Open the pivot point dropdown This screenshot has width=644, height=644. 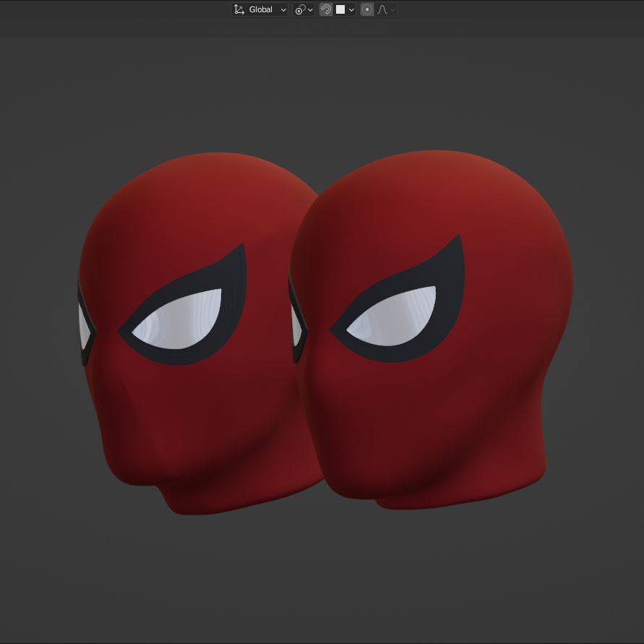[304, 9]
